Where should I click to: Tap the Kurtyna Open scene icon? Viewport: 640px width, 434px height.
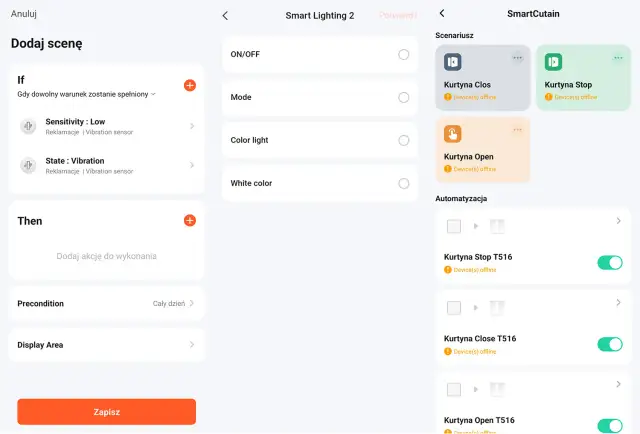pyautogui.click(x=453, y=134)
